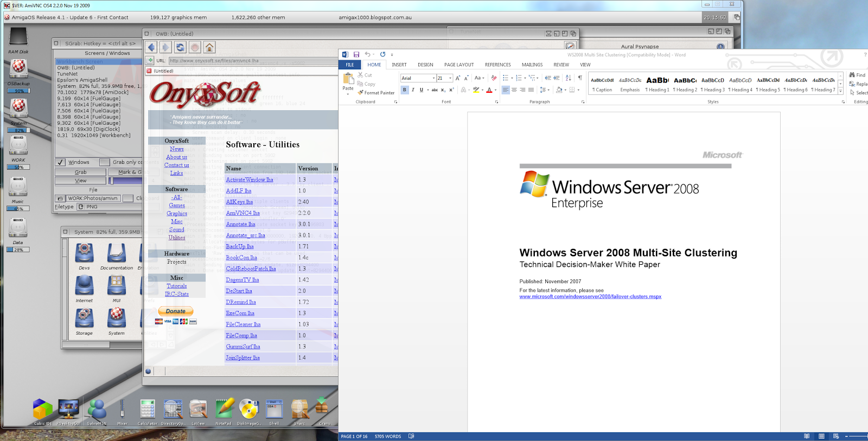Toggle Strikethrough in Word ribbon
This screenshot has width=868, height=441.
(x=435, y=90)
